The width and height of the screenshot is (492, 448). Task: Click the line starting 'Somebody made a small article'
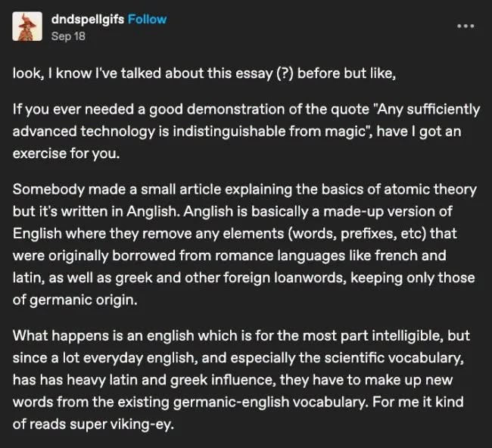point(244,189)
